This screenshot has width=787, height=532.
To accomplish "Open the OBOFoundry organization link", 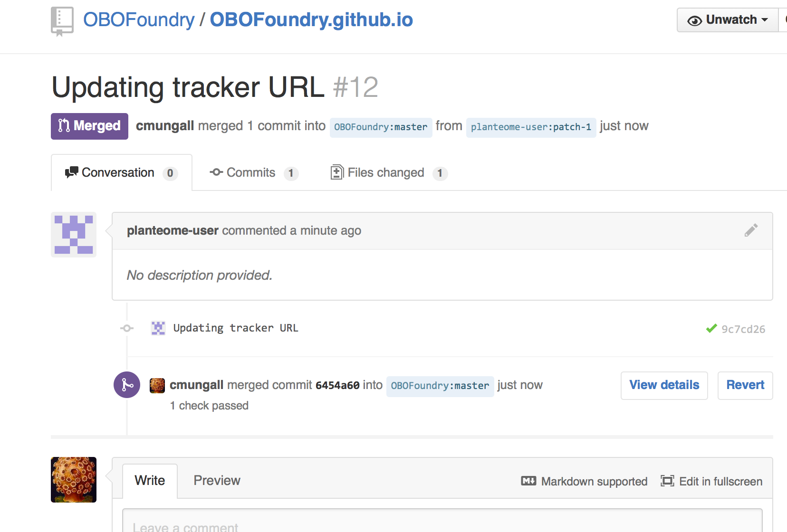I will click(139, 20).
